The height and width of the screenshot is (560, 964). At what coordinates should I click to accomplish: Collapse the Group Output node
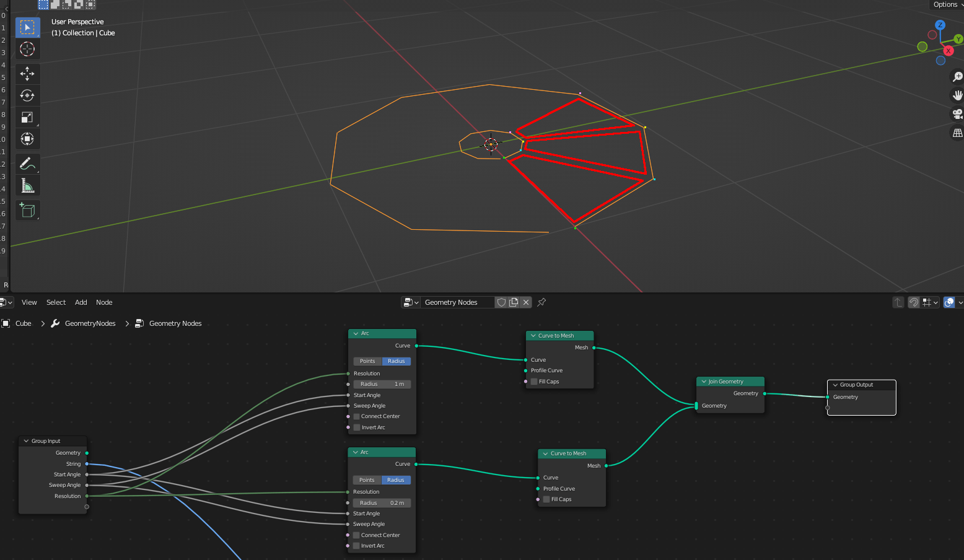tap(835, 384)
